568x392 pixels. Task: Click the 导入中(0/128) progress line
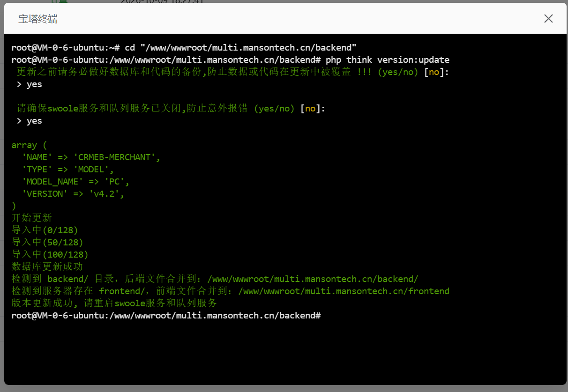point(45,230)
